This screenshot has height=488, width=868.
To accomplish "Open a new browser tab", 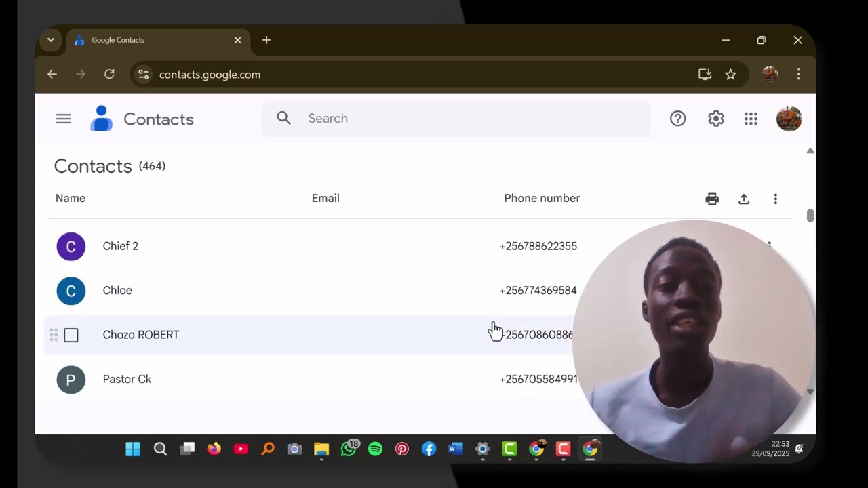I will pyautogui.click(x=267, y=40).
